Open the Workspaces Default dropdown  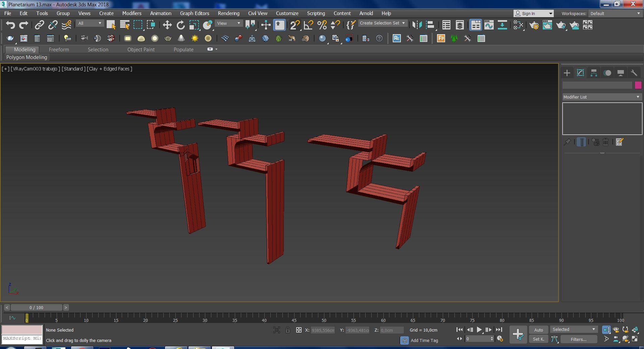click(615, 13)
